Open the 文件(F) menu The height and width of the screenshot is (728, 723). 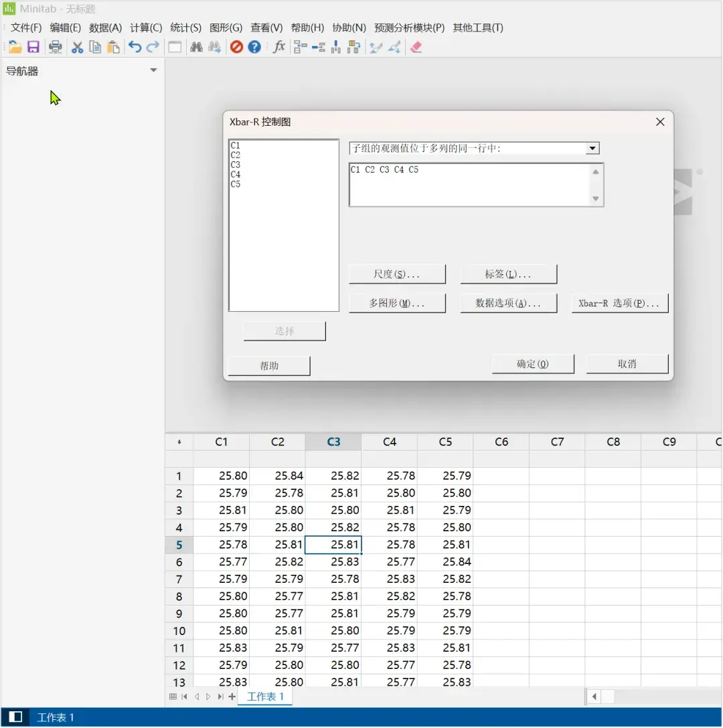[26, 28]
